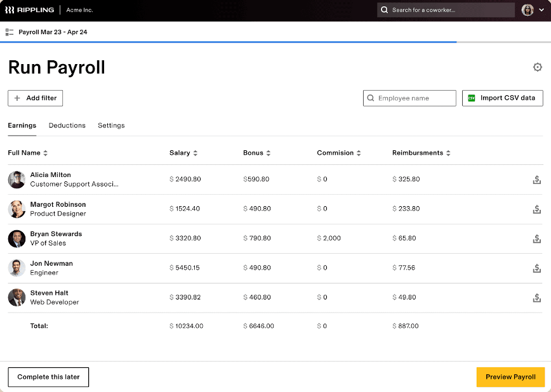Switch to the Settings tab
Viewport: 551px width, 392px height.
click(111, 126)
